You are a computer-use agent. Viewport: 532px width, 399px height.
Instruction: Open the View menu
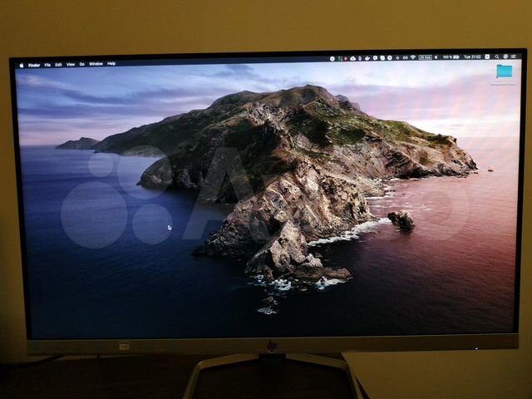(x=71, y=64)
